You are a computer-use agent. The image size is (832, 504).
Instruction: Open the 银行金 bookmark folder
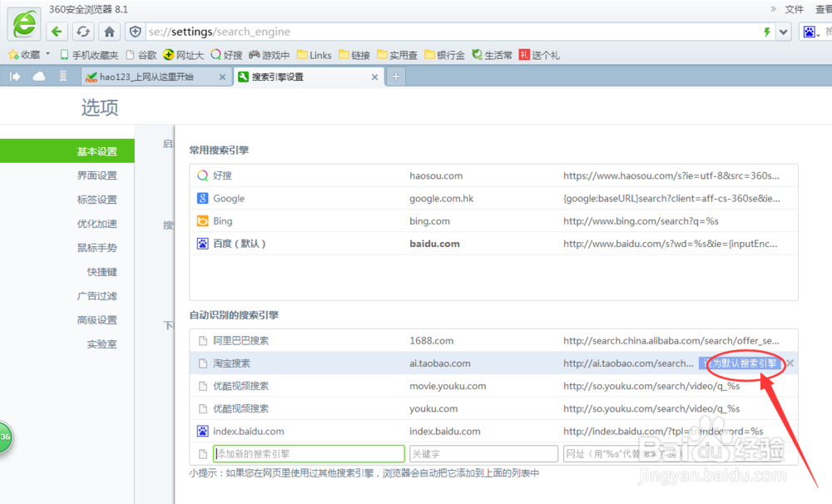(444, 55)
